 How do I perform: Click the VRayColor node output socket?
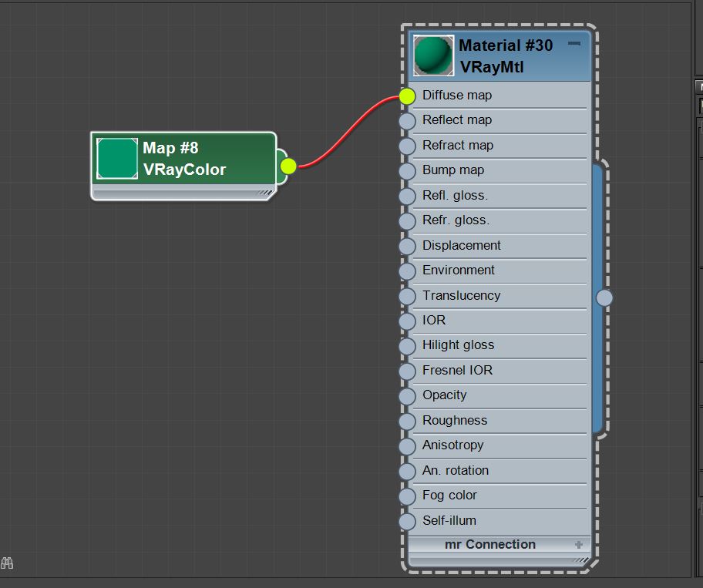(x=288, y=166)
